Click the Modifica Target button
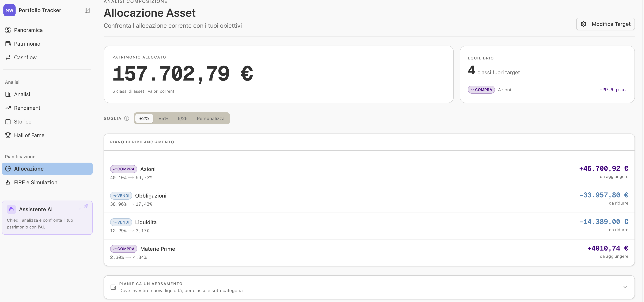The image size is (644, 302). (x=605, y=24)
